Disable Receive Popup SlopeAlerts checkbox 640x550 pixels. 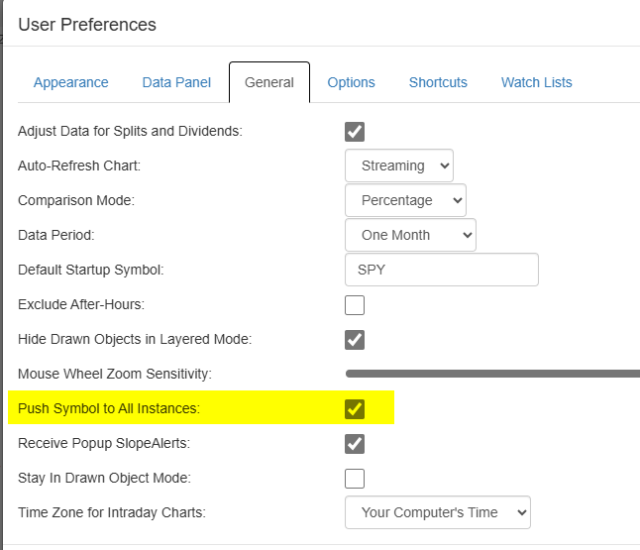(x=355, y=443)
